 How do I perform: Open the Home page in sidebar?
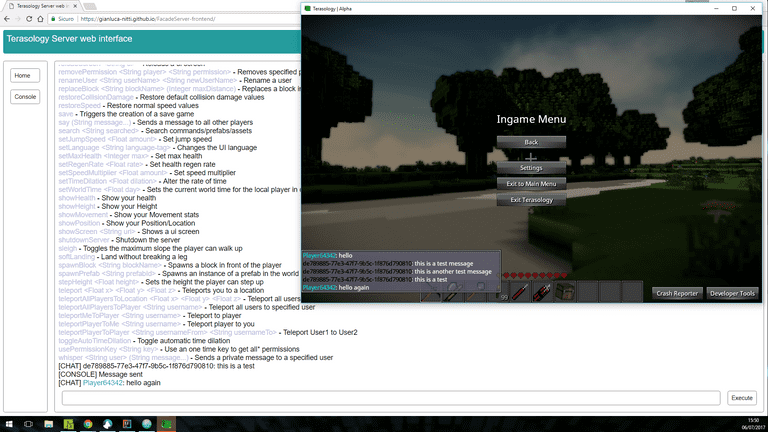click(24, 75)
